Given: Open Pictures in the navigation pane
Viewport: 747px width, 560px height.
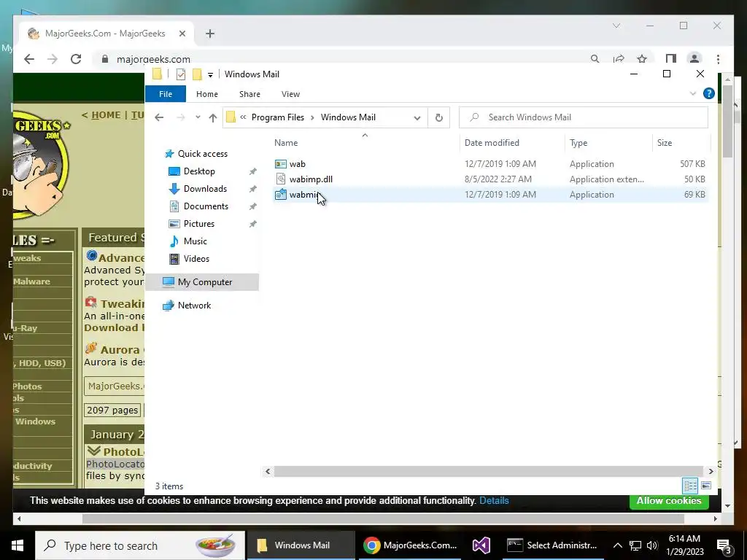Looking at the screenshot, I should [198, 224].
